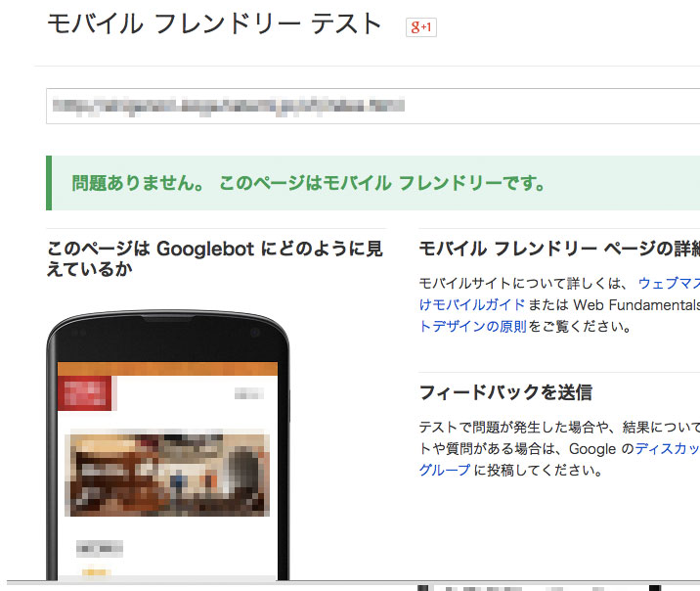Click the 問題ありません mobile friendly result message
This screenshot has width=700, height=591.
click(309, 183)
